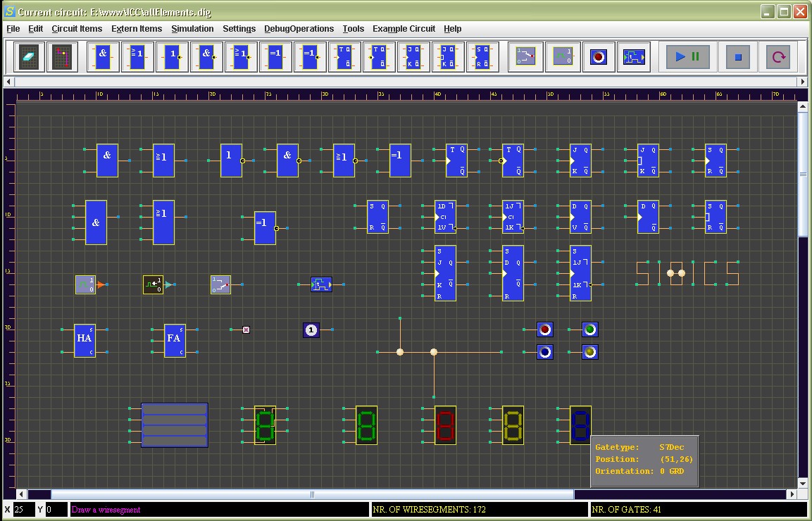Pick the NOR gate toolbar button
The height and width of the screenshot is (521, 812).
tap(241, 57)
